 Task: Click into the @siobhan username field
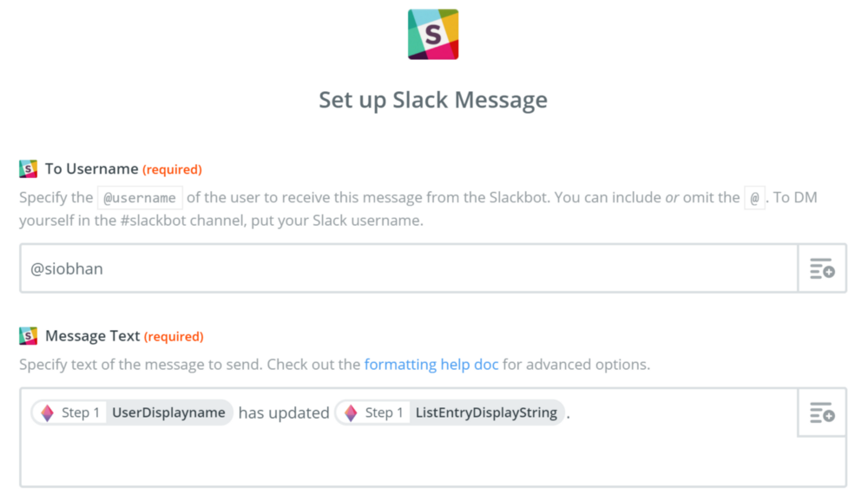tap(409, 268)
